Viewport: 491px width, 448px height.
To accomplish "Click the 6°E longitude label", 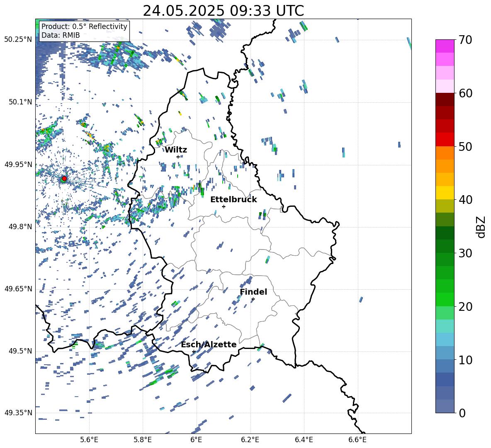I will tap(196, 440).
